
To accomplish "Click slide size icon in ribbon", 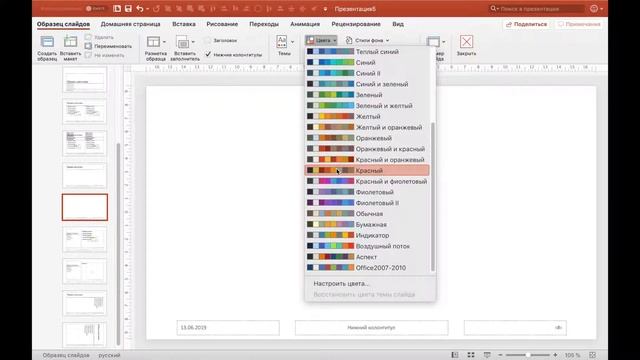I will pyautogui.click(x=433, y=42).
